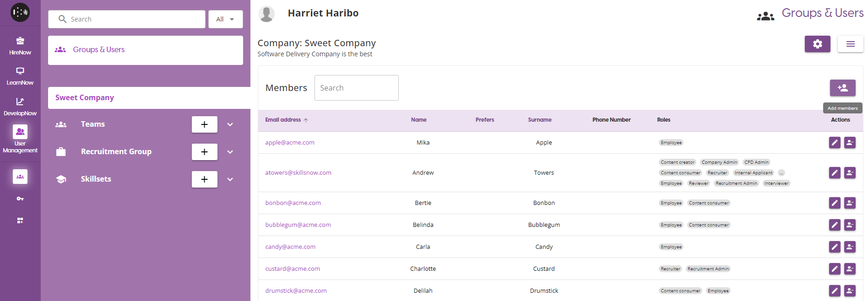The width and height of the screenshot is (868, 301).
Task: Click the Add members icon button
Action: coord(842,88)
